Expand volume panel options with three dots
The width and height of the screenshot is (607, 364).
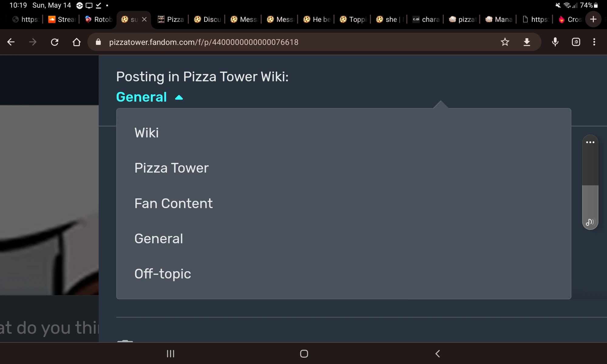590,142
